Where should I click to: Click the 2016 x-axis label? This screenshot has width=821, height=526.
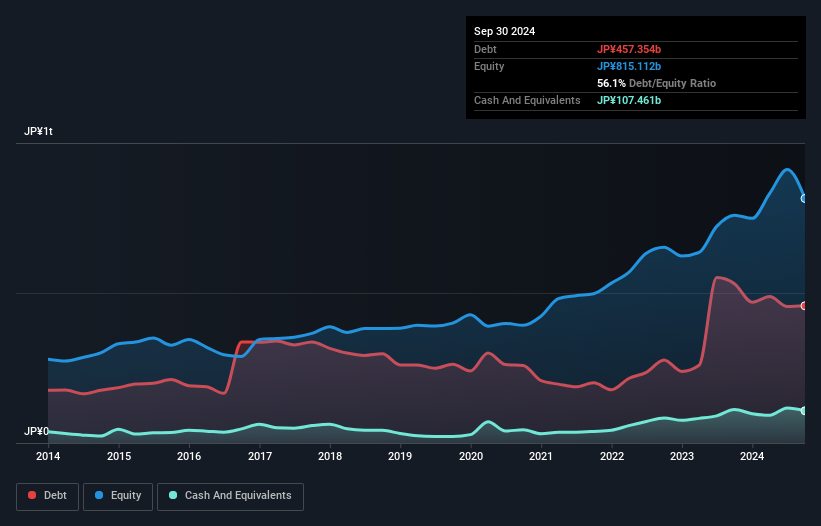189,456
